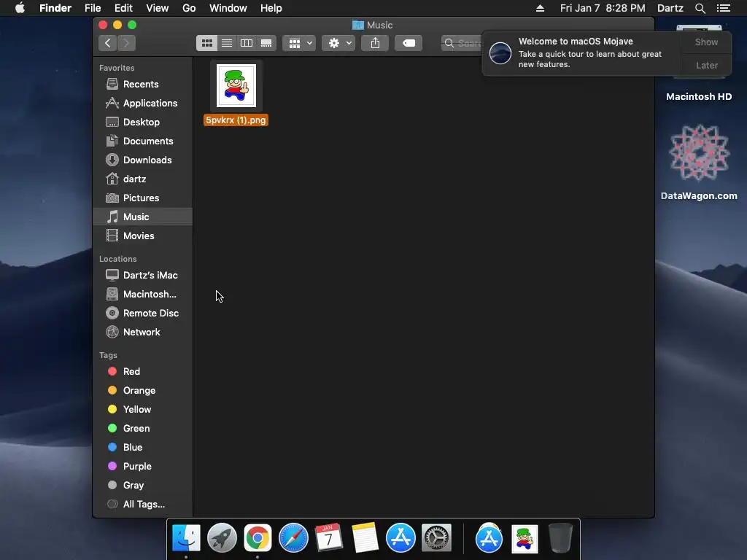Open Remote Disc location

point(142,313)
